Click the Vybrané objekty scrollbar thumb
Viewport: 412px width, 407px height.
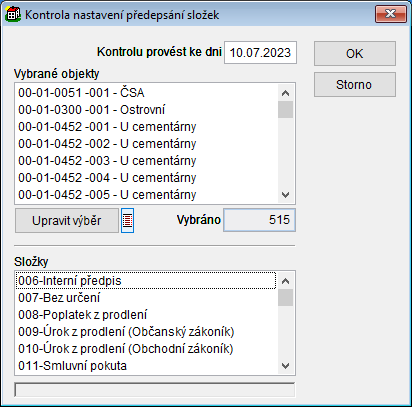tap(285, 109)
